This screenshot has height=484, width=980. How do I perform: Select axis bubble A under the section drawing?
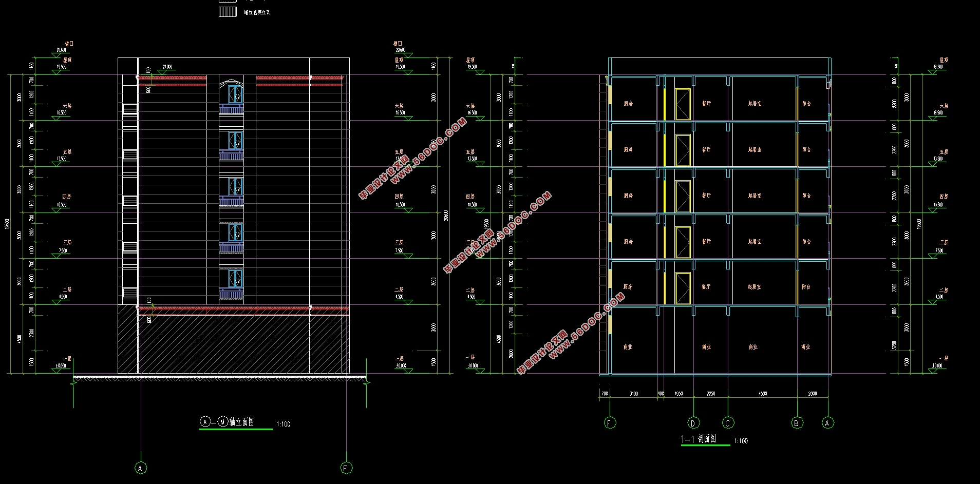pos(827,423)
